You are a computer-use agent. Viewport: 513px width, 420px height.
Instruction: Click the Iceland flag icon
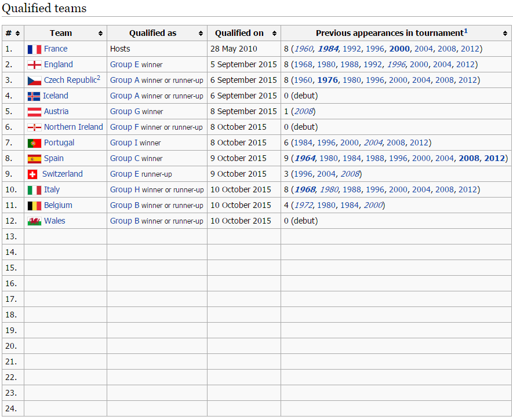tap(34, 96)
